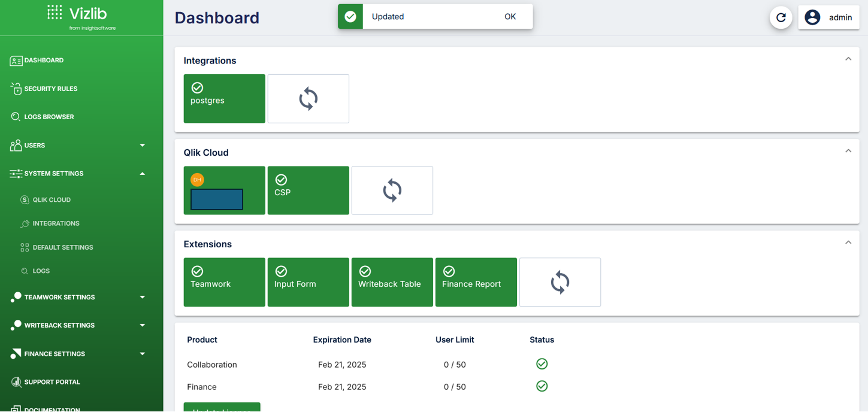Open the Writeback Table extension tile
This screenshot has height=412, width=868.
392,282
